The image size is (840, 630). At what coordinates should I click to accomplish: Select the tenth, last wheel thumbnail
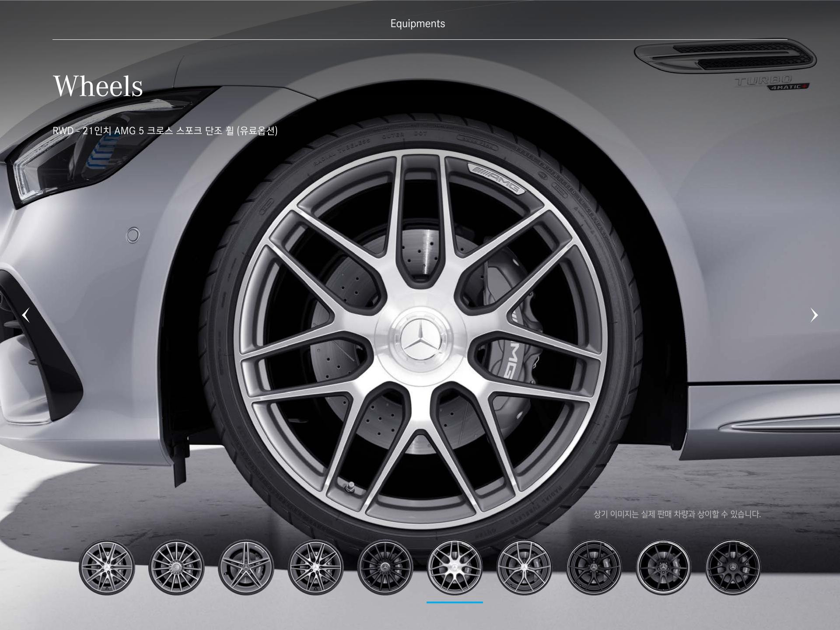point(733,567)
